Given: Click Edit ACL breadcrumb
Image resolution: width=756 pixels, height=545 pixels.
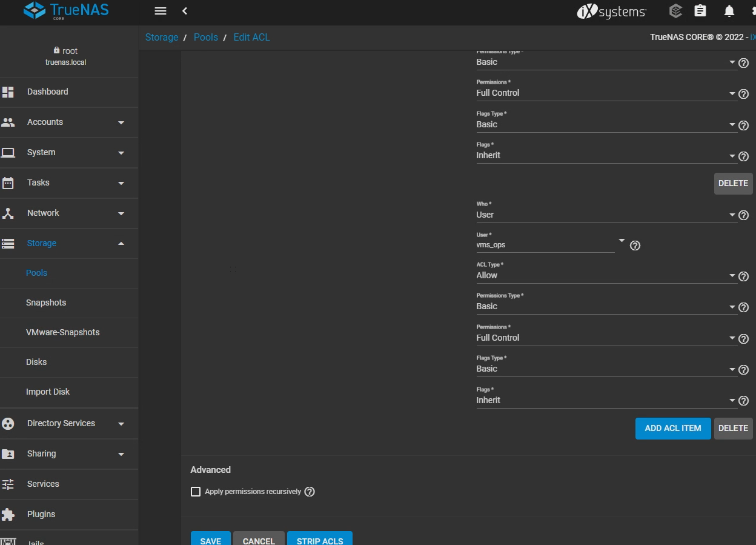Looking at the screenshot, I should coord(252,38).
